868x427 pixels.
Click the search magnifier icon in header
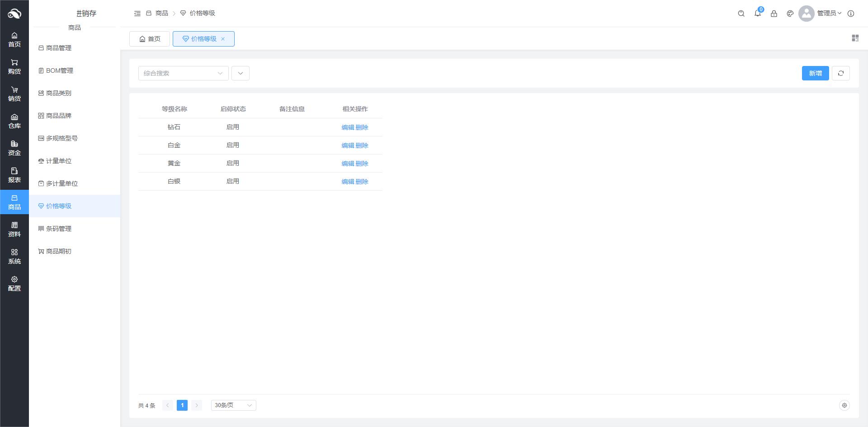pos(741,14)
